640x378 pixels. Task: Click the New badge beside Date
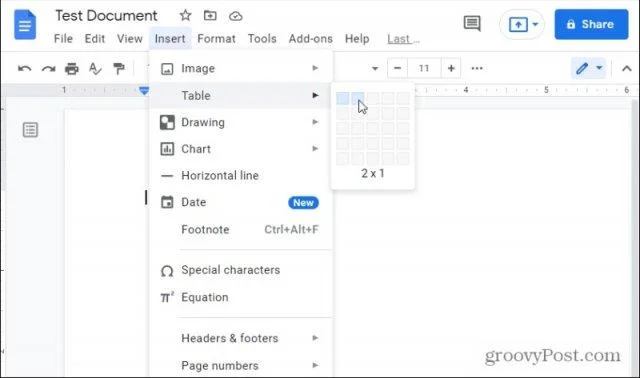(303, 203)
